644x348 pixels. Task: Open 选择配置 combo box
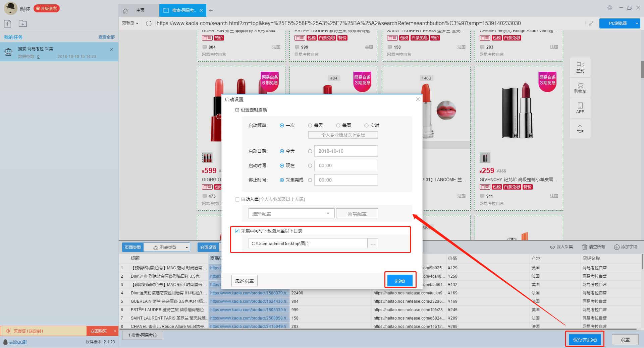click(291, 213)
